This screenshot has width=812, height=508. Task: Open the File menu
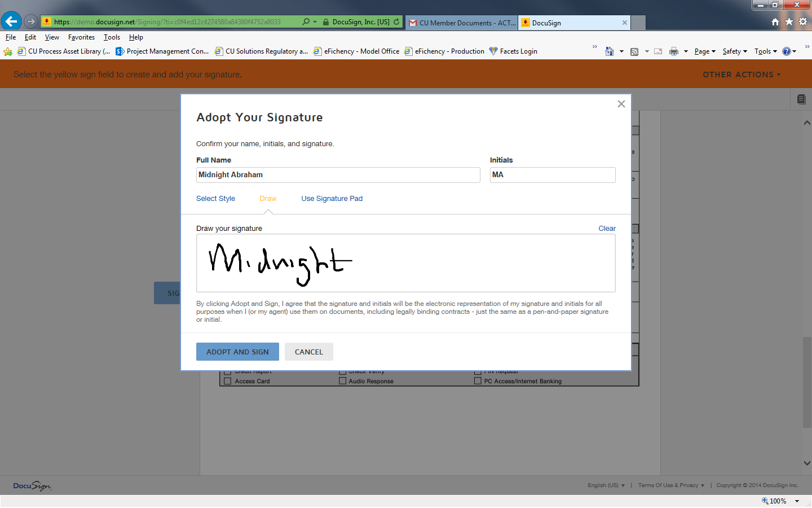(11, 37)
